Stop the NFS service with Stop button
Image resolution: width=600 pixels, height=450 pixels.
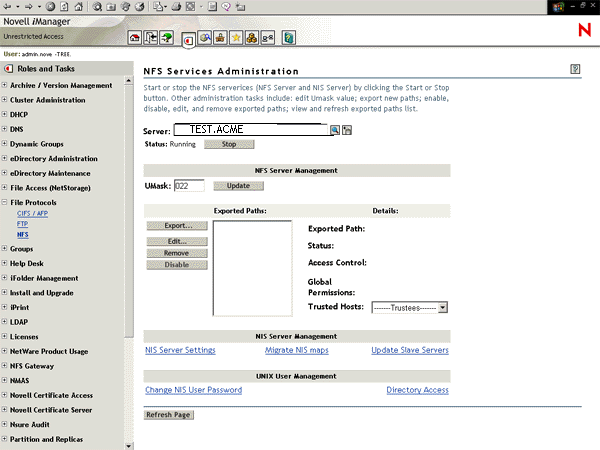pos(229,144)
